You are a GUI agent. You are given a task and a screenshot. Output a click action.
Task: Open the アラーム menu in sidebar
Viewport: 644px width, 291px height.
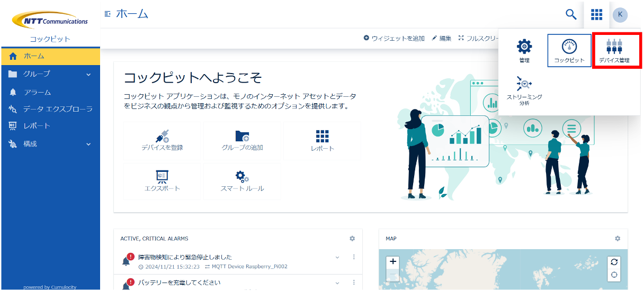(37, 92)
